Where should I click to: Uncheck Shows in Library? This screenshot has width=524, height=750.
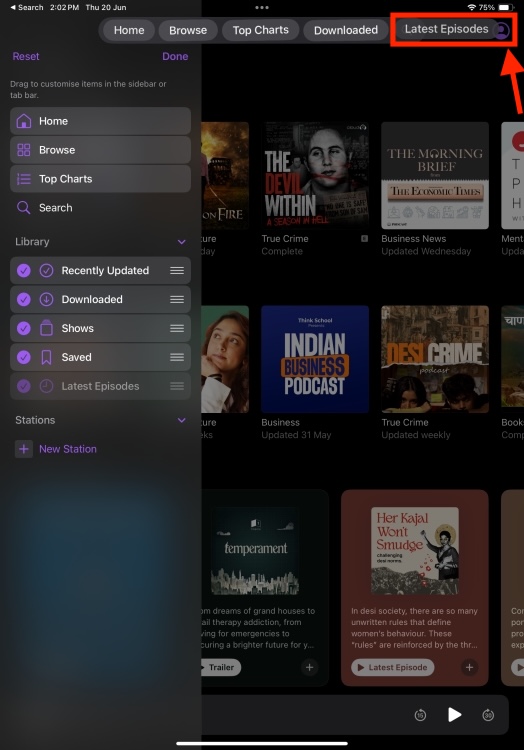point(23,328)
